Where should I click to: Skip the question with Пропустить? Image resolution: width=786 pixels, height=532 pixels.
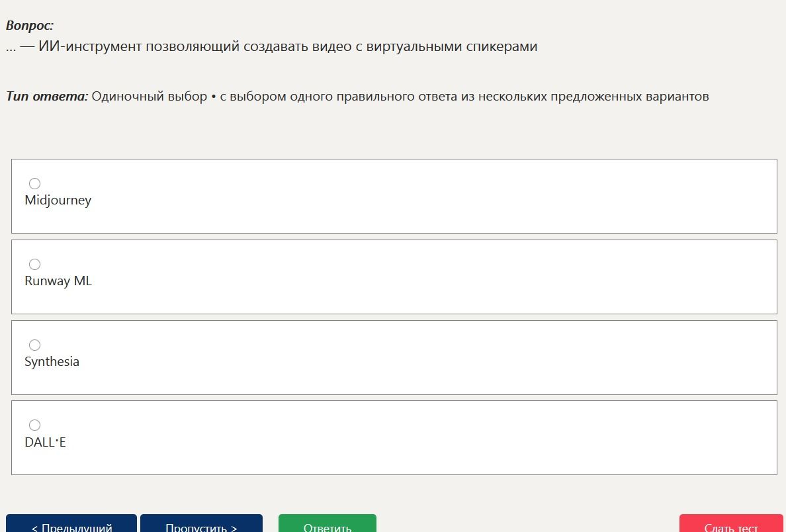pos(202,523)
